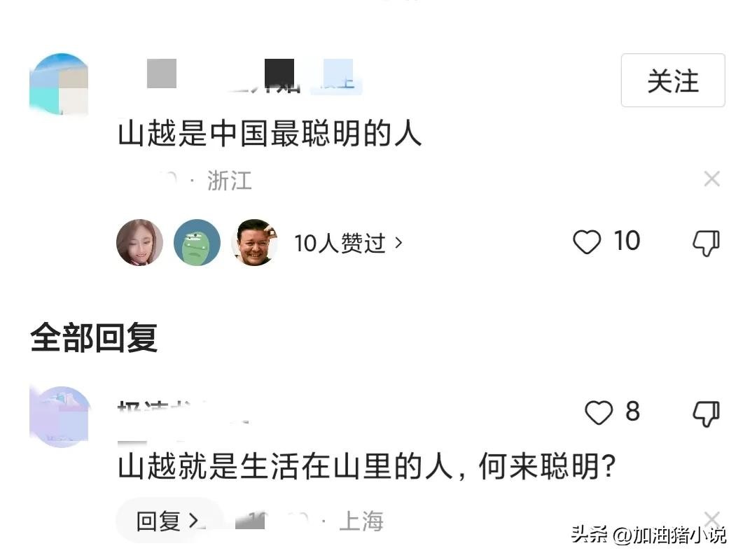This screenshot has width=743, height=560.
Task: Tap the 头条 @加油猪小说 watermark
Action: point(648,535)
